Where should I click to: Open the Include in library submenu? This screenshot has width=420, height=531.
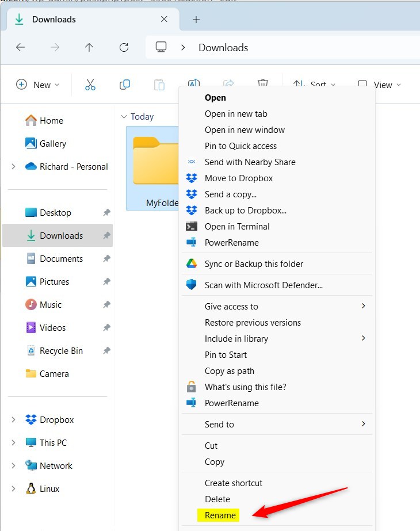[277, 339]
